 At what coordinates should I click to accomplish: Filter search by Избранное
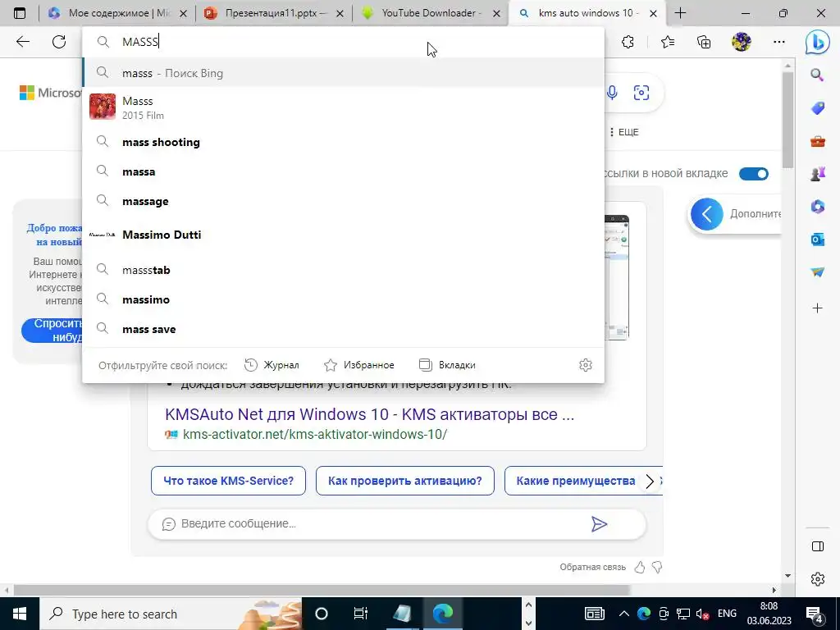coord(359,365)
